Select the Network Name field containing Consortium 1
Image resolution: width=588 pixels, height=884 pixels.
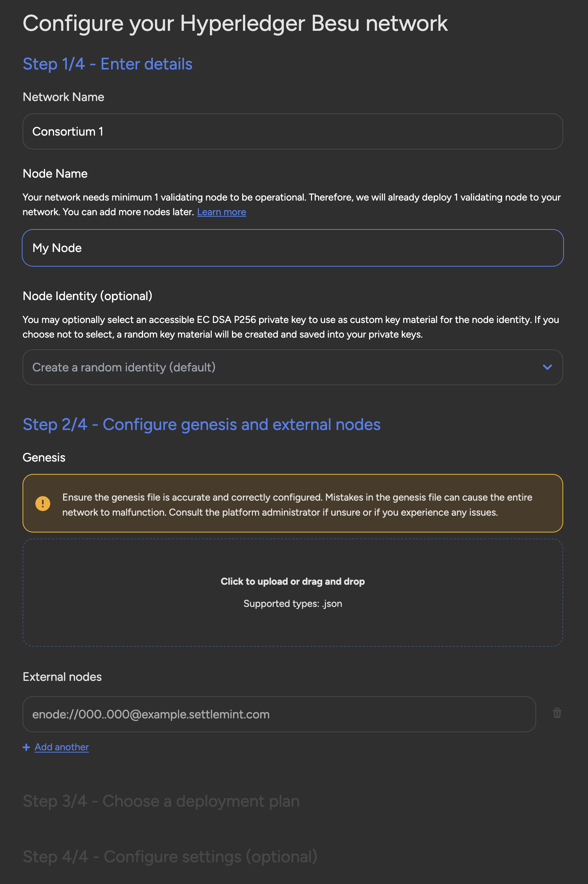(293, 131)
